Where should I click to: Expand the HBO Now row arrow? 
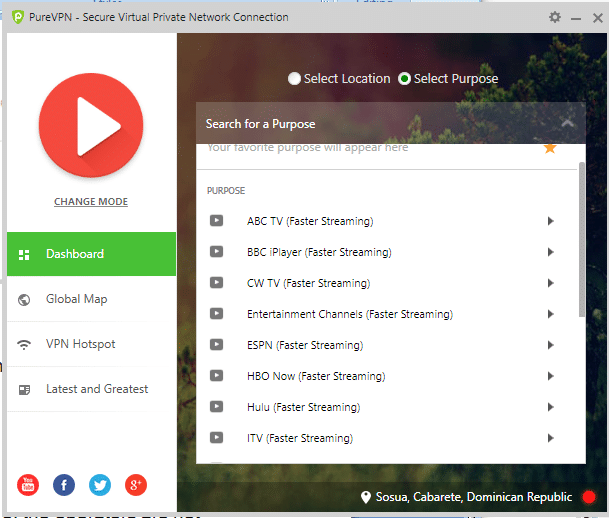click(x=550, y=376)
